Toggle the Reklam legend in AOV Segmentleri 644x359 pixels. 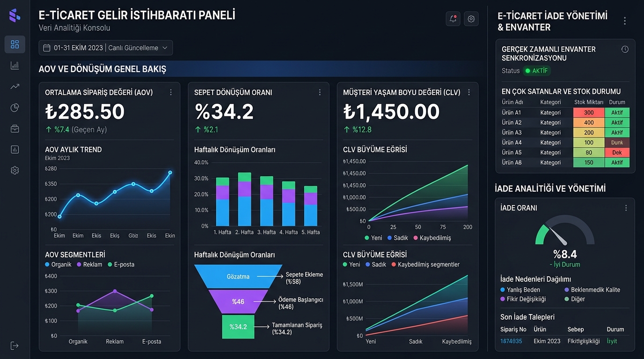(89, 265)
